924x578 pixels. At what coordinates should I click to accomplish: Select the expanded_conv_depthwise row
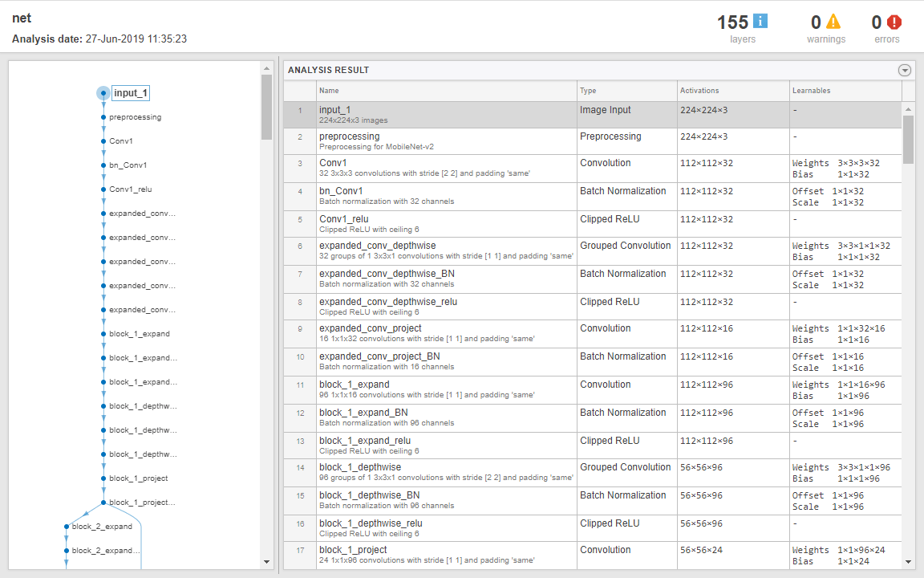pyautogui.click(x=593, y=251)
